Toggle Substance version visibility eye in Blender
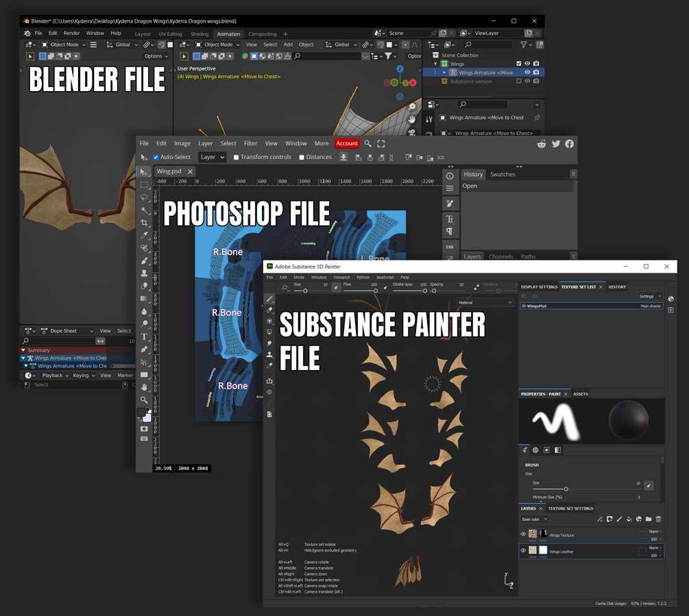The width and height of the screenshot is (689, 616). pos(527,82)
